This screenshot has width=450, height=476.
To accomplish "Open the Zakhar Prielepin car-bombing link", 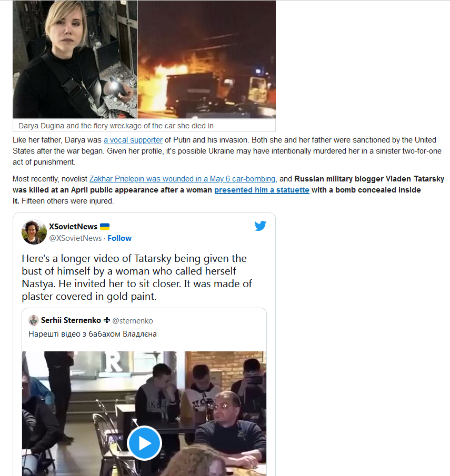I will pos(182,179).
